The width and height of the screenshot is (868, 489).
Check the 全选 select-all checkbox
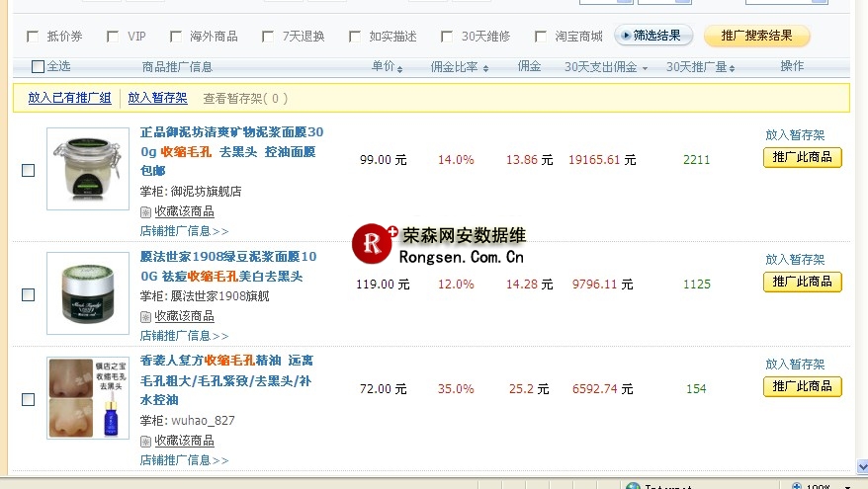pyautogui.click(x=39, y=67)
